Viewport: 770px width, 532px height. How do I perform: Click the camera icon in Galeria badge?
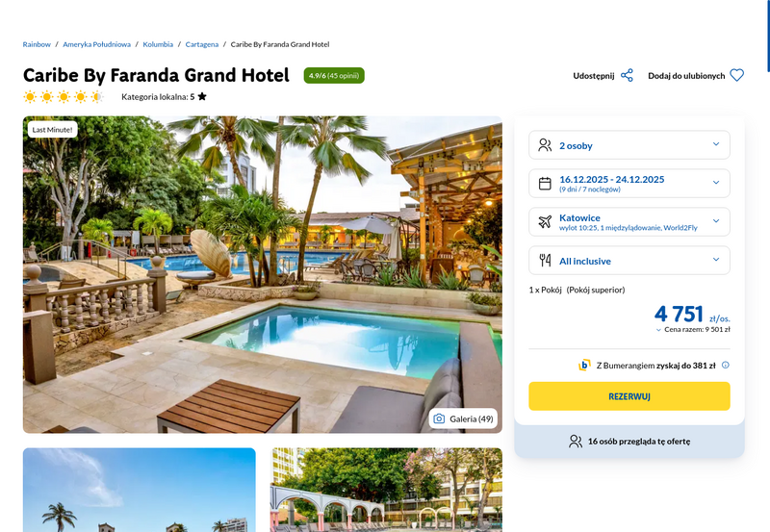pos(439,418)
